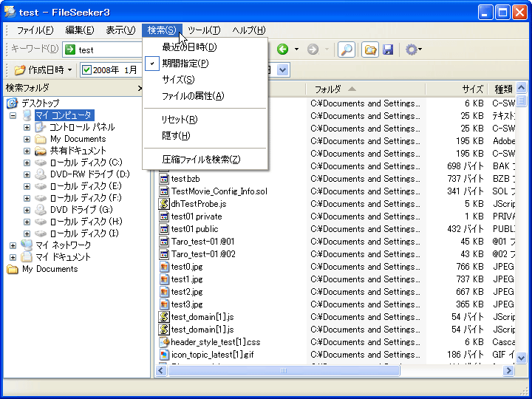Click the green go arrow beside keyword test

point(70,50)
